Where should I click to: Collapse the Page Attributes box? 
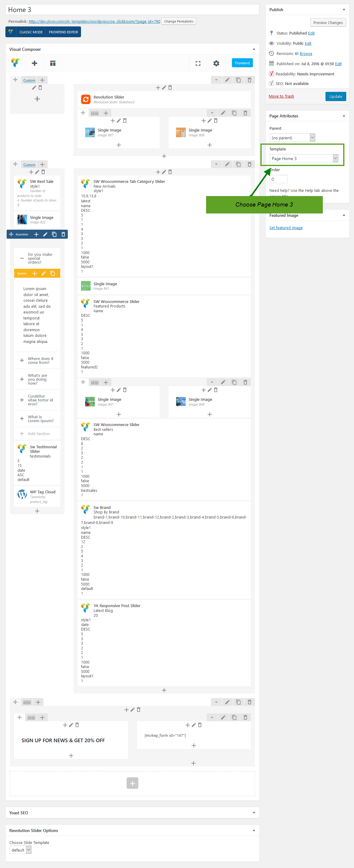point(344,116)
